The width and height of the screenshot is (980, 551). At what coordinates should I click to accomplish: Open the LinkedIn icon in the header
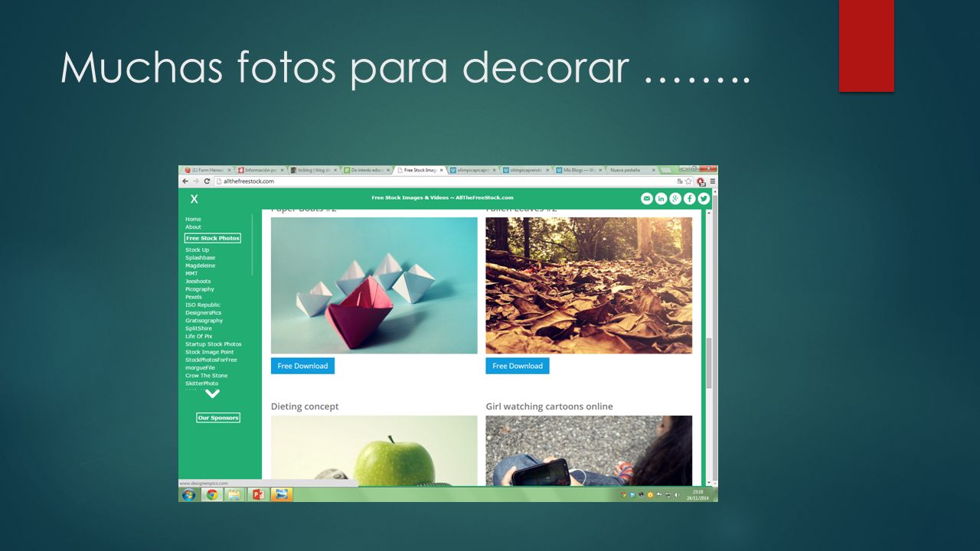click(x=661, y=198)
